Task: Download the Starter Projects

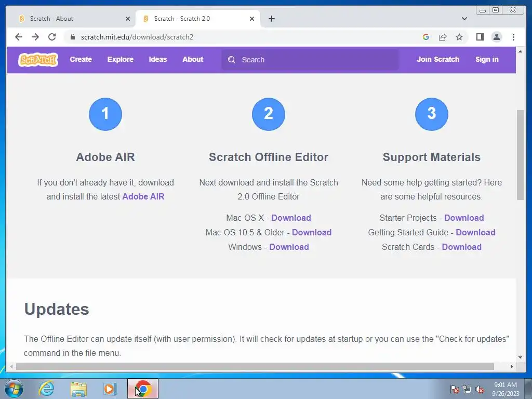Action: coord(464,218)
